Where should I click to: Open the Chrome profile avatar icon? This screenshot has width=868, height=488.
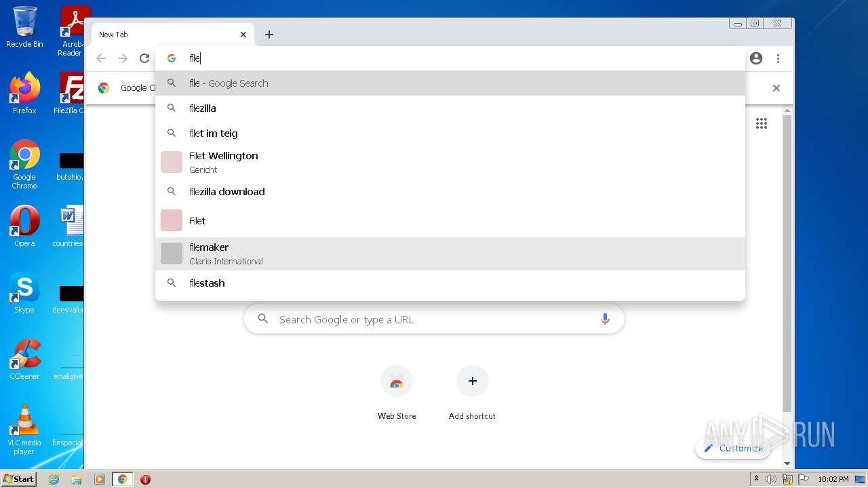[756, 58]
